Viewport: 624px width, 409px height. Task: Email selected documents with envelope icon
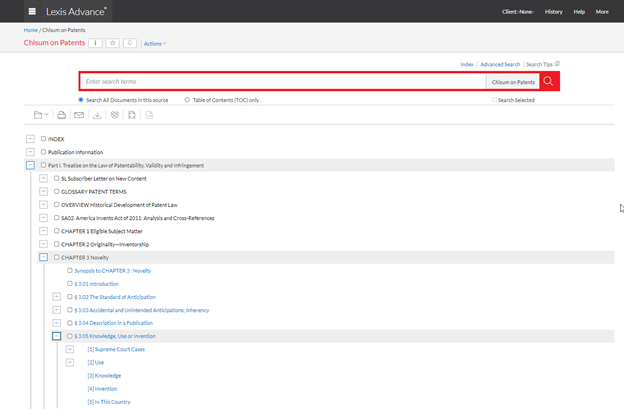[79, 115]
